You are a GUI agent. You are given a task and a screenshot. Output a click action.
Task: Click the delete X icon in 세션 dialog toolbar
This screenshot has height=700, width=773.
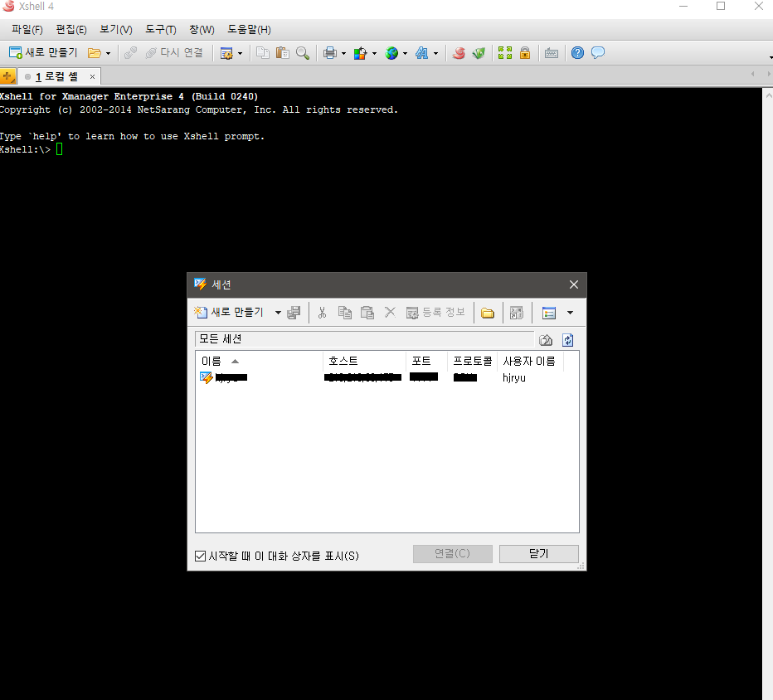pyautogui.click(x=390, y=312)
